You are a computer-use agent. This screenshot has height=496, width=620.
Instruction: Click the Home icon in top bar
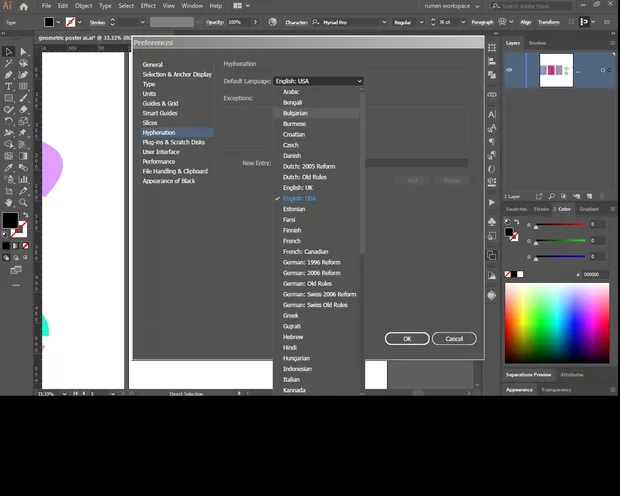coord(23,6)
